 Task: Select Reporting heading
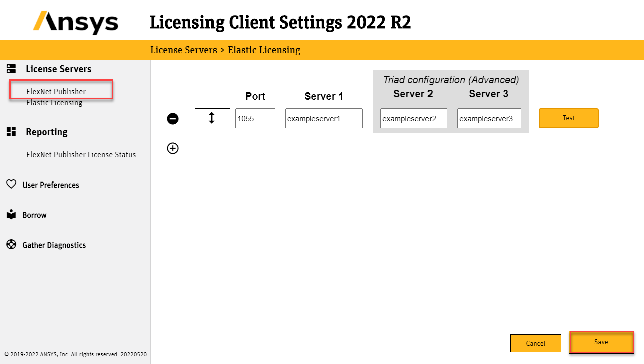(x=46, y=132)
